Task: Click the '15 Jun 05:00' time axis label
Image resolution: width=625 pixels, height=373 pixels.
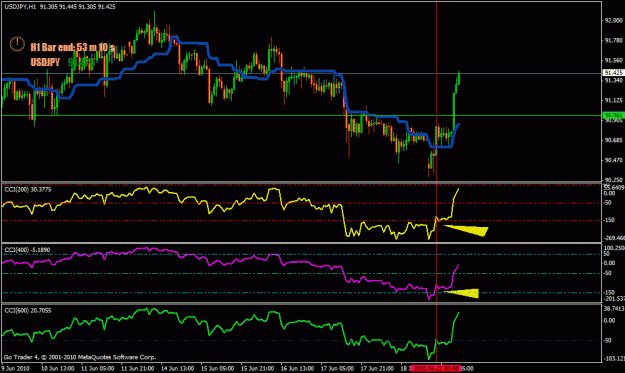Action: pos(217,369)
